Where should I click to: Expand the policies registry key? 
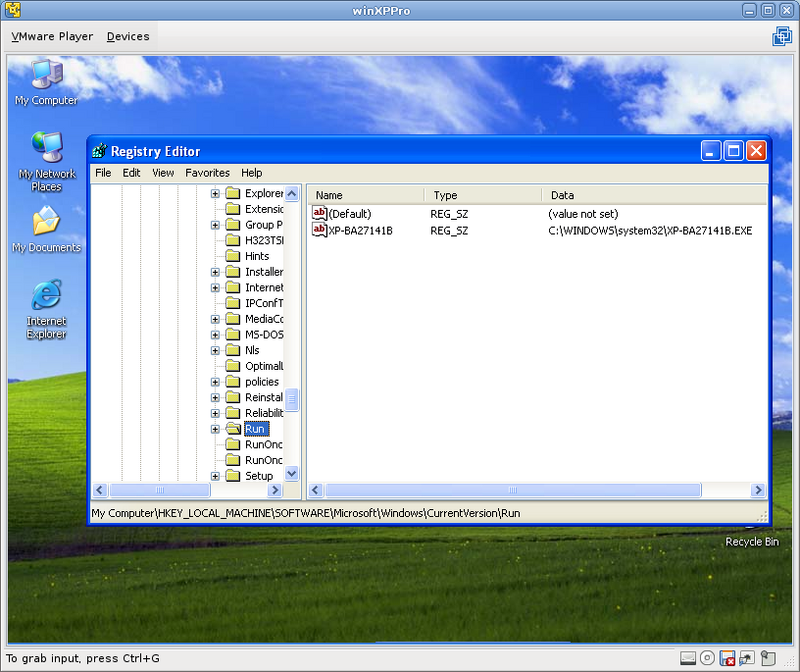[x=216, y=382]
